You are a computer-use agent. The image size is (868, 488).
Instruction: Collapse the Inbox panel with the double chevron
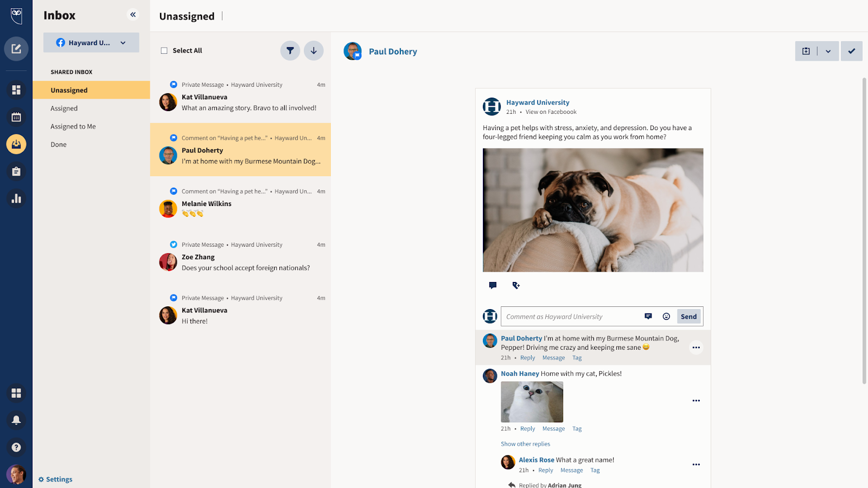pos(132,15)
